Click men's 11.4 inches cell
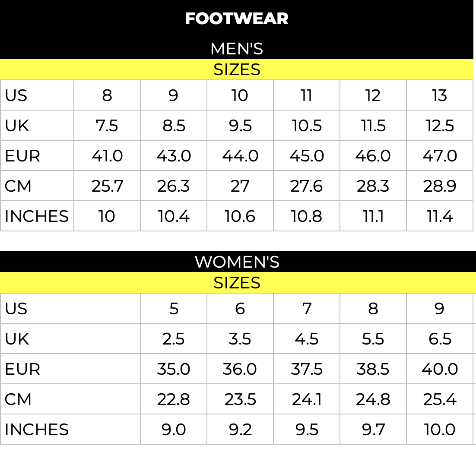 [x=439, y=216]
